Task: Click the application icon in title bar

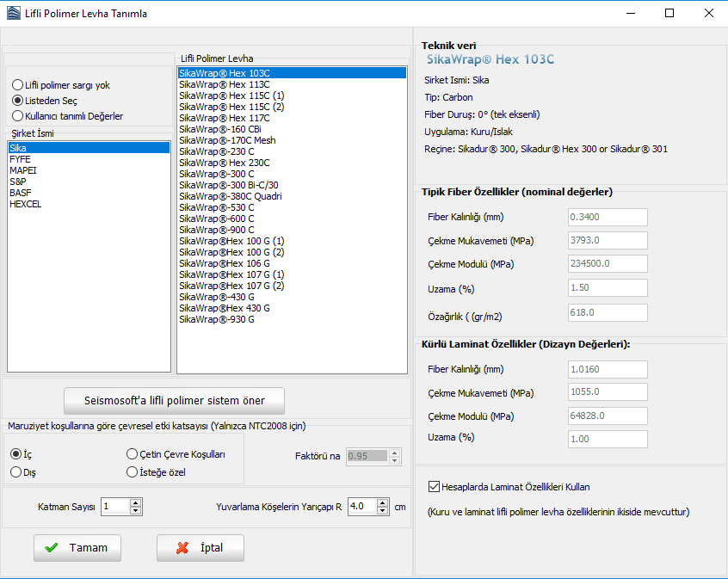Action: [12, 13]
